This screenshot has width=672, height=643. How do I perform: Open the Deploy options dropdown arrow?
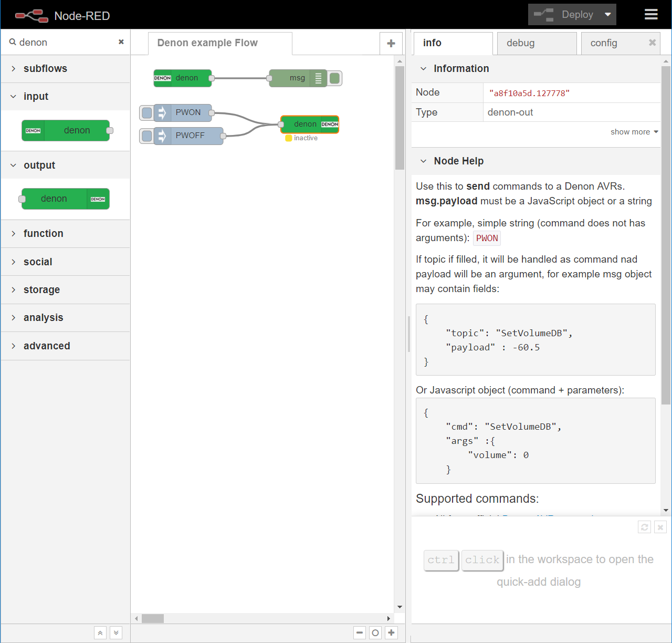click(x=608, y=15)
